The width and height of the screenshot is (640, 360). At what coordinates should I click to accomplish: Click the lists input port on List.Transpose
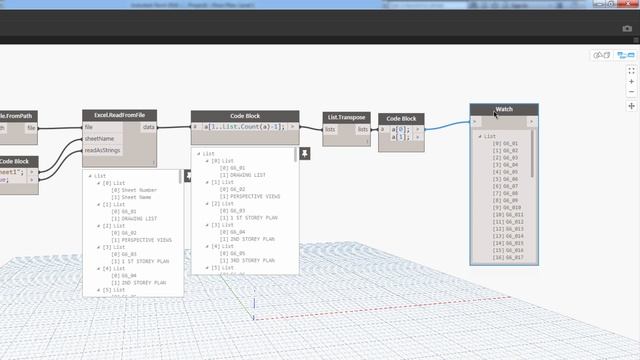coord(330,129)
